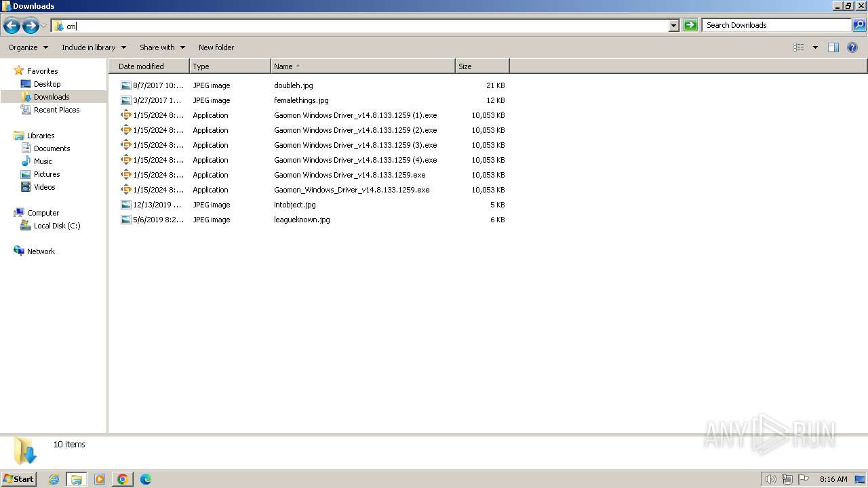Launch Windows Media Player from taskbar
The height and width of the screenshot is (488, 868).
(100, 479)
